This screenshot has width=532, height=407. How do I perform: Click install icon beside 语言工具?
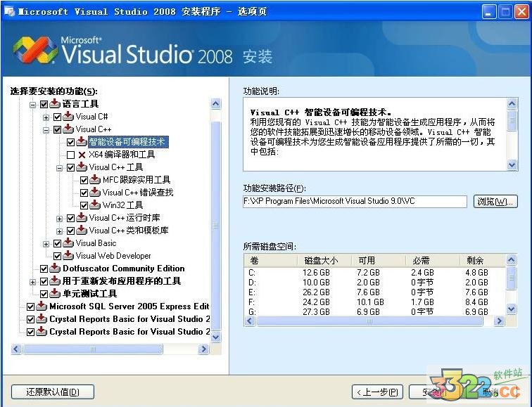point(55,104)
